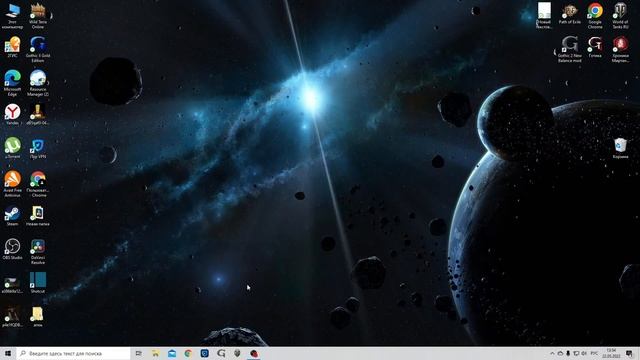Select the Google Chrome icon at top right
The image size is (640, 360).
click(x=595, y=16)
